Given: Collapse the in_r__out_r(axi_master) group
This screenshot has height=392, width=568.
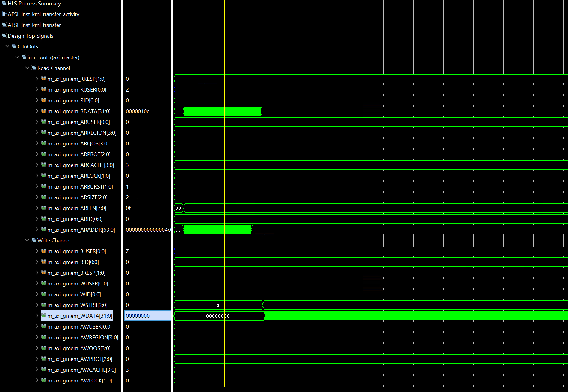Looking at the screenshot, I should point(17,57).
